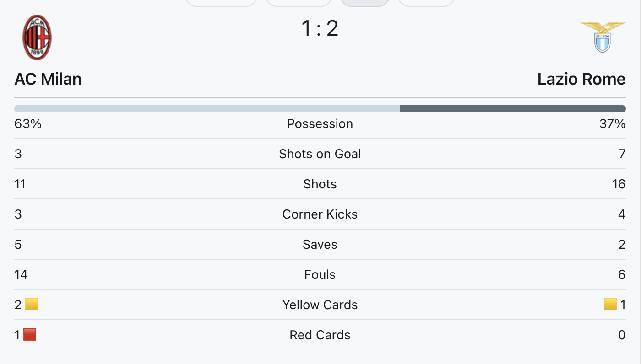The width and height of the screenshot is (641, 364).
Task: Click the 1 : 2 match score
Action: point(320,28)
